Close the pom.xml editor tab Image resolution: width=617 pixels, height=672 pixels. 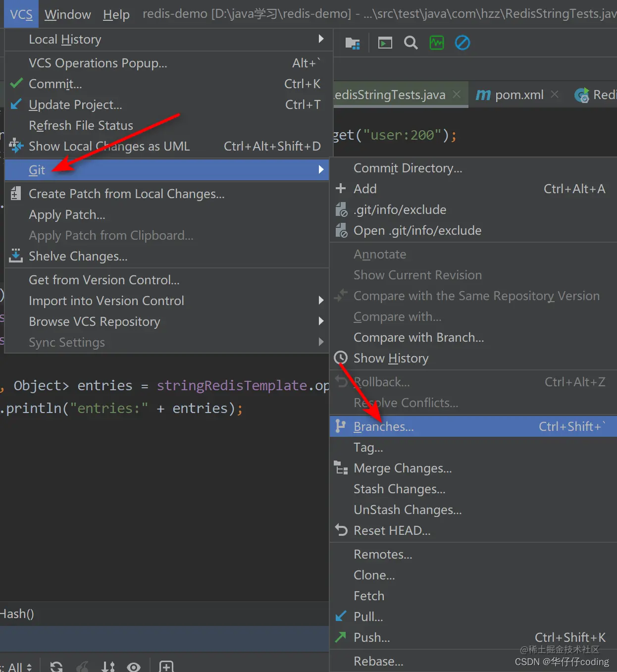(555, 94)
